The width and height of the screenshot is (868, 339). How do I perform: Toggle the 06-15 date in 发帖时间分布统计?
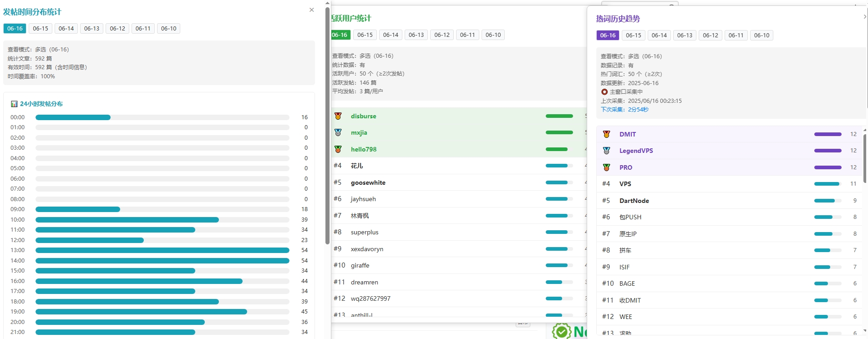[x=41, y=28]
